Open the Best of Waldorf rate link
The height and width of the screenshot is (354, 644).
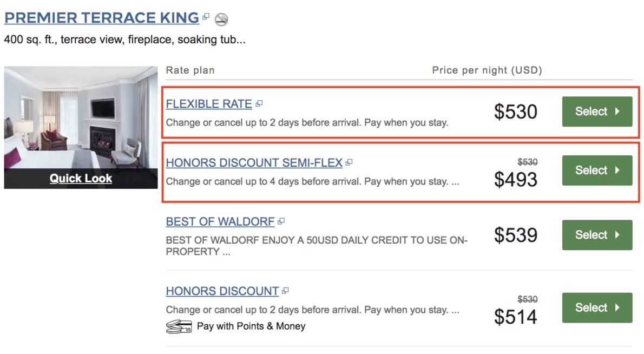point(220,221)
